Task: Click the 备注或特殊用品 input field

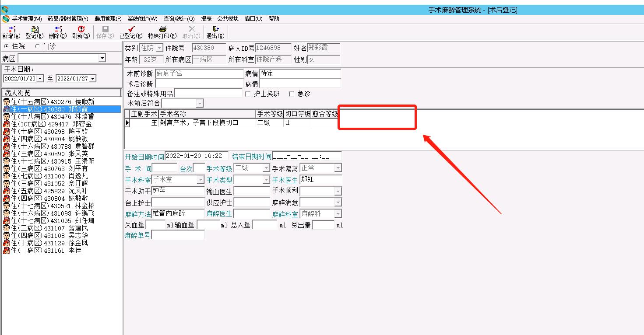Action: (208, 93)
